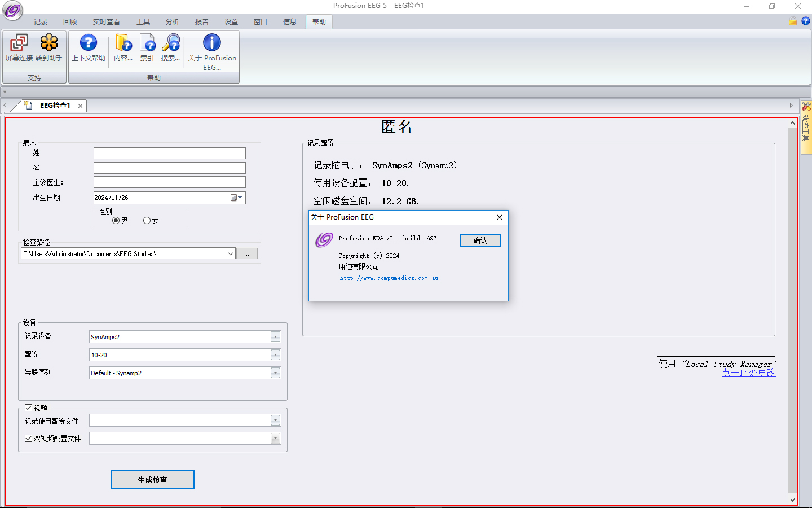Screen dimensions: 812x508
Task: Open the 设置 ribbon tab
Action: coord(231,22)
